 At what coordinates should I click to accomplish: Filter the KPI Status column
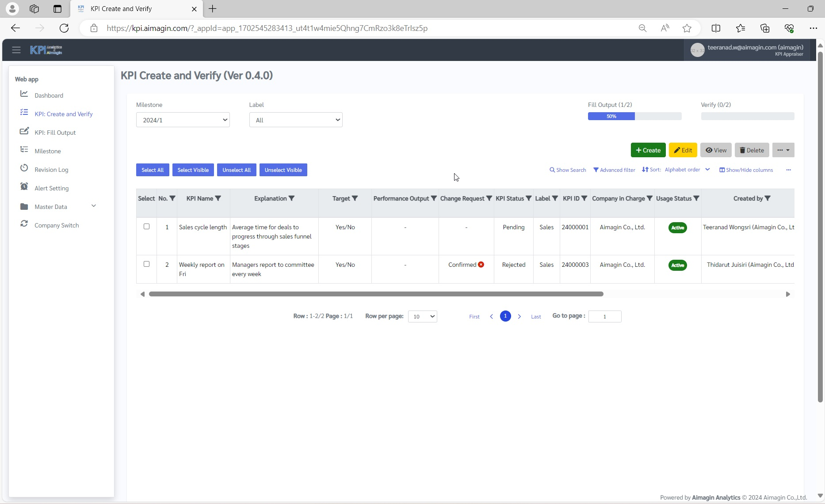click(529, 198)
